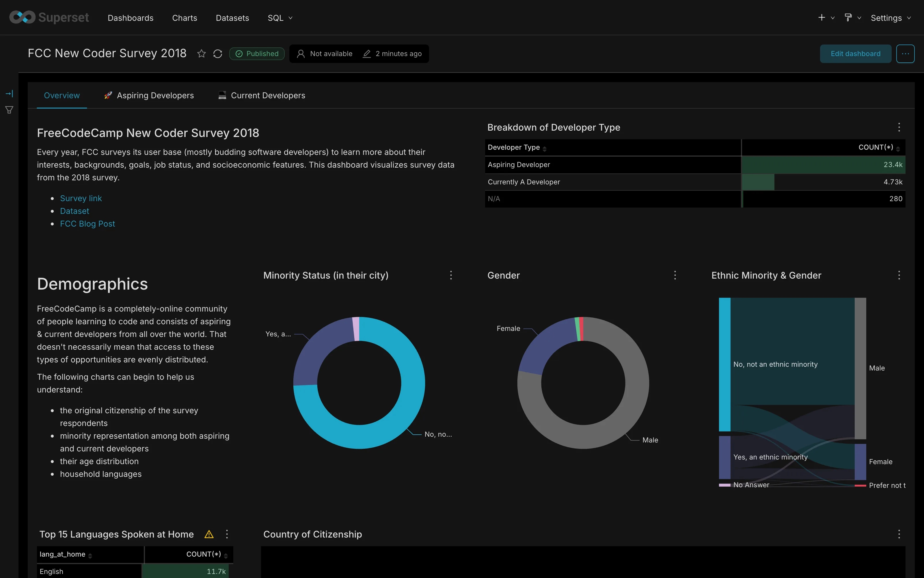This screenshot has width=924, height=578.
Task: Click the 4.73k count cell
Action: (823, 182)
